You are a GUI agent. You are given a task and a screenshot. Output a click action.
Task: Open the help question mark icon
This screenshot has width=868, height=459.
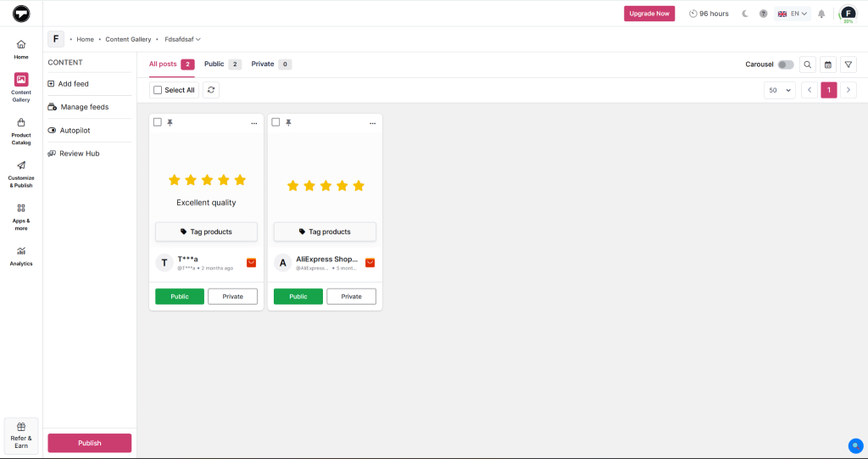(764, 14)
